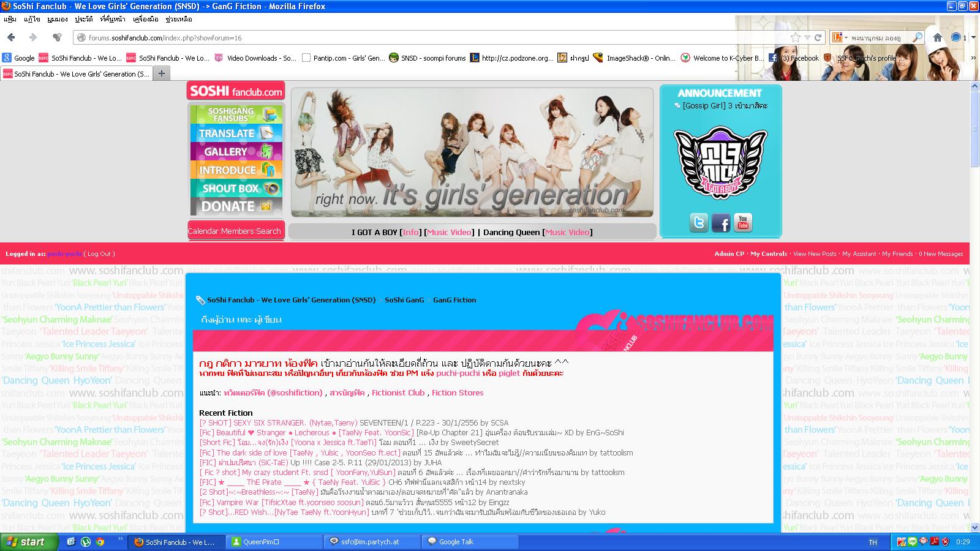Launch Chrome from the quick launch bar
Image resolution: width=980 pixels, height=551 pixels.
coord(100,542)
